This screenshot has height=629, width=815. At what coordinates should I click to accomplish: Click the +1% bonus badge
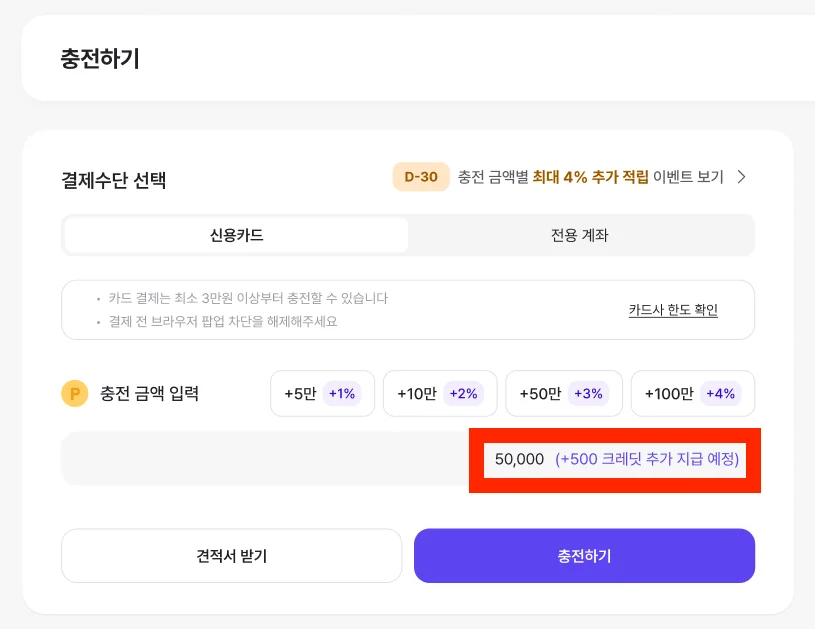pyautogui.click(x=342, y=394)
